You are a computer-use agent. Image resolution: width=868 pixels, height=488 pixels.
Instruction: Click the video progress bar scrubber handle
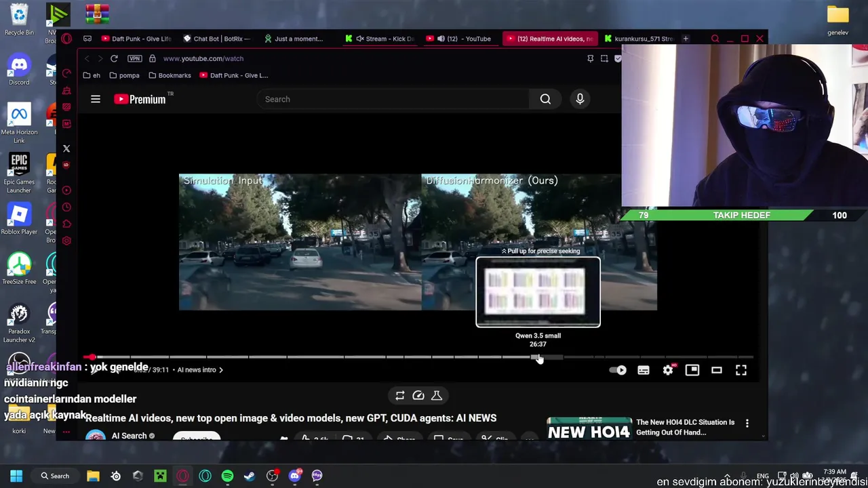[92, 357]
